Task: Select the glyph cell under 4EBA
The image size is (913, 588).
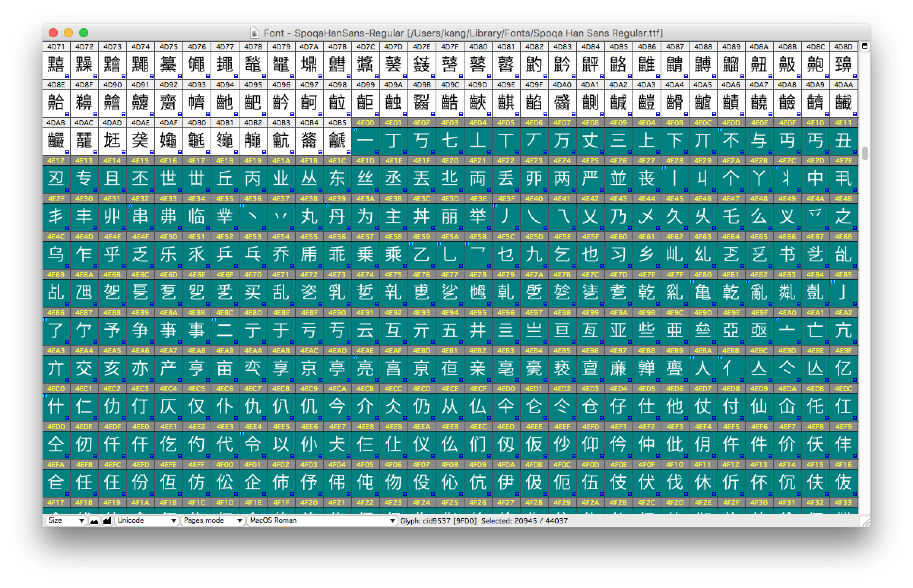Action: click(702, 368)
